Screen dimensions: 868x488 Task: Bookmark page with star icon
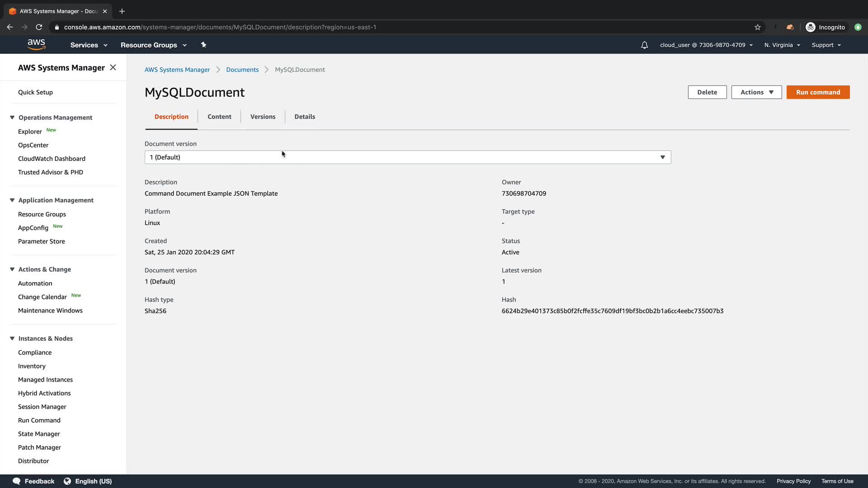[758, 27]
